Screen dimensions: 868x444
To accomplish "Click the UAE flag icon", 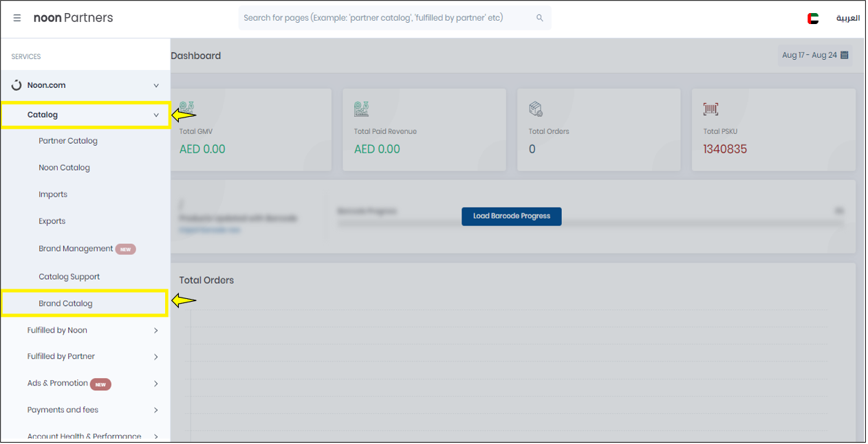I will click(x=813, y=19).
